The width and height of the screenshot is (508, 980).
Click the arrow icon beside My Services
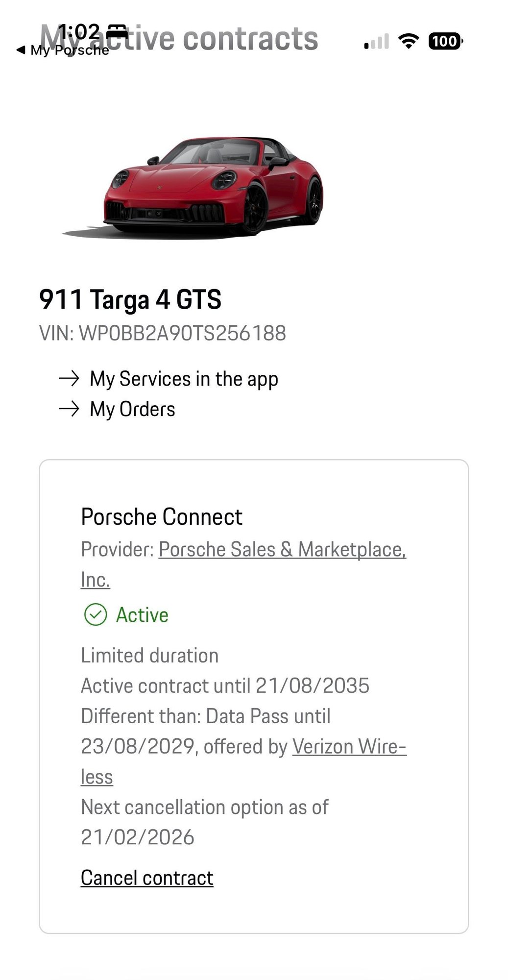[69, 379]
